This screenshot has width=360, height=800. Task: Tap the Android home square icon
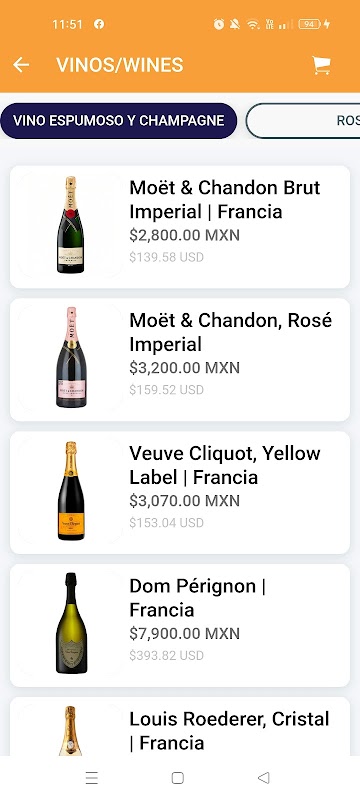tap(177, 778)
